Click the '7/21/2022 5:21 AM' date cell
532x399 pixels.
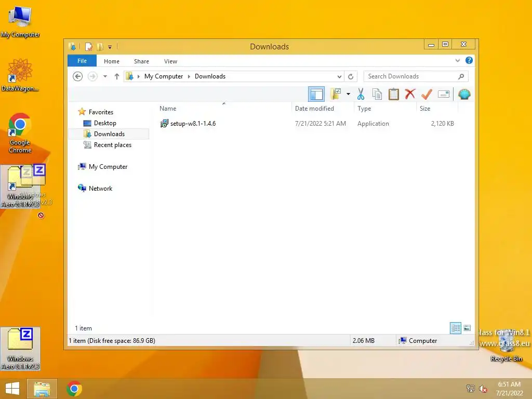point(320,124)
